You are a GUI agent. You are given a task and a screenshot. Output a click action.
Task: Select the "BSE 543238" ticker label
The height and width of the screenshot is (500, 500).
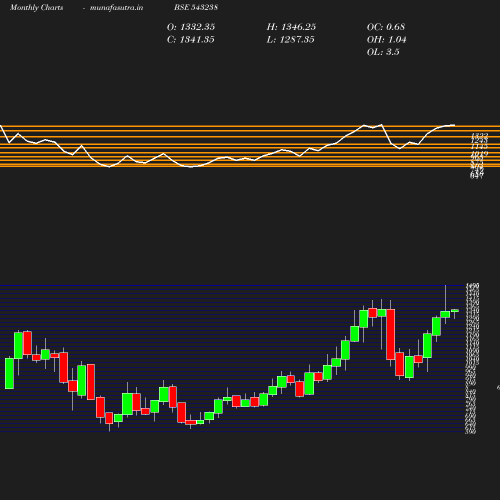point(196,7)
